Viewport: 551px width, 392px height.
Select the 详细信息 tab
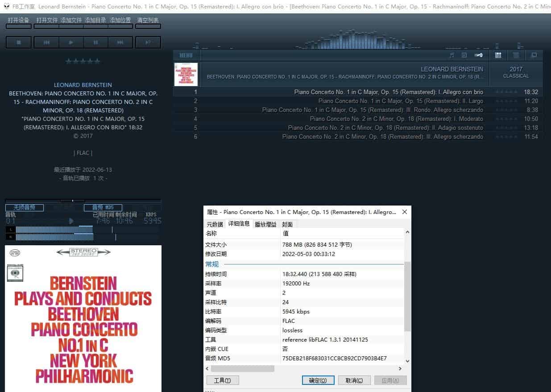coord(239,224)
